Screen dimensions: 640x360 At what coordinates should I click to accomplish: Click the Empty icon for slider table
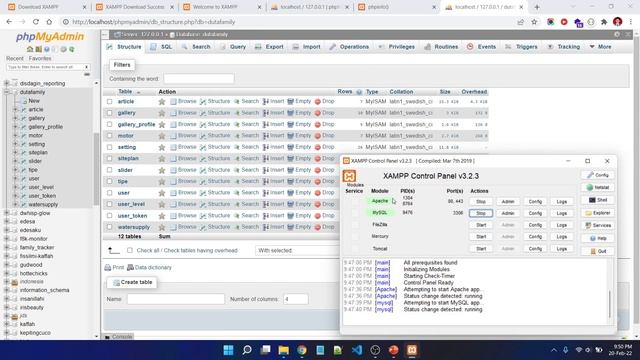point(291,170)
